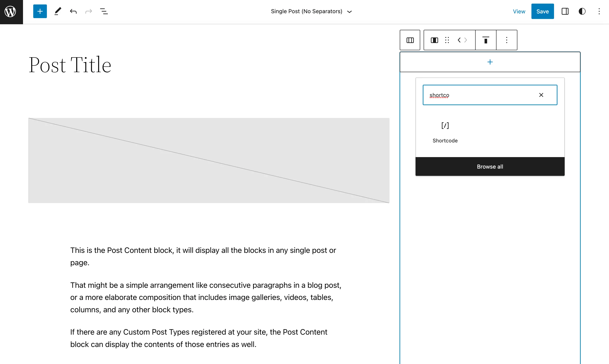This screenshot has width=609, height=364.
Task: Select the block inserter plus icon
Action: [39, 11]
